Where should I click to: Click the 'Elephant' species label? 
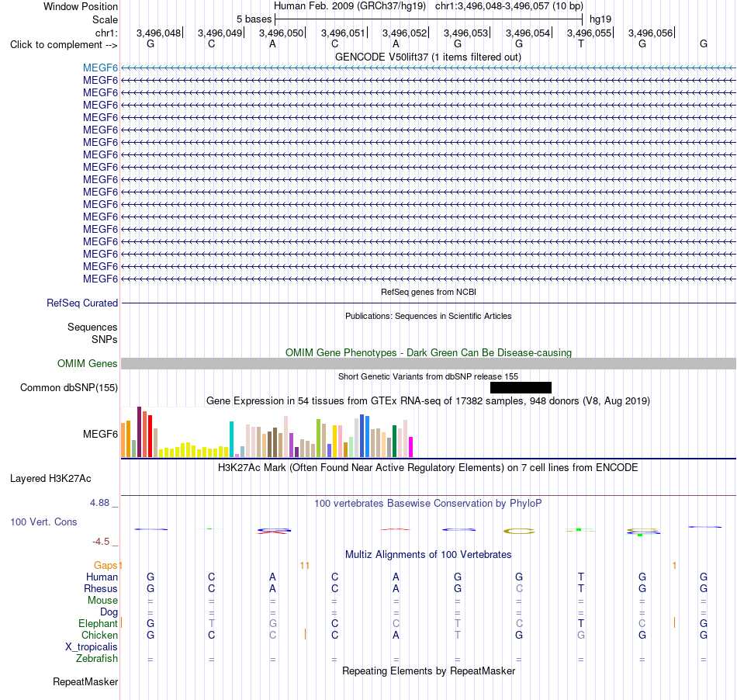[98, 623]
